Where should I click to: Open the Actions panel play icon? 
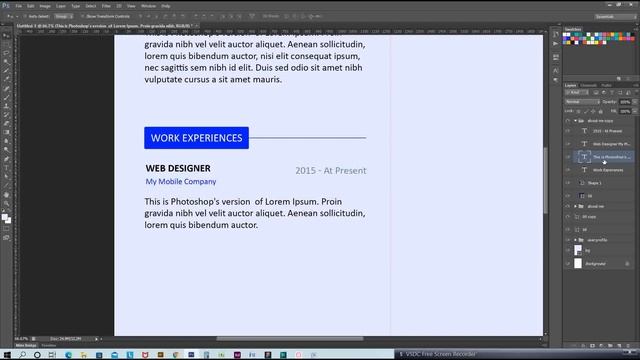click(556, 44)
